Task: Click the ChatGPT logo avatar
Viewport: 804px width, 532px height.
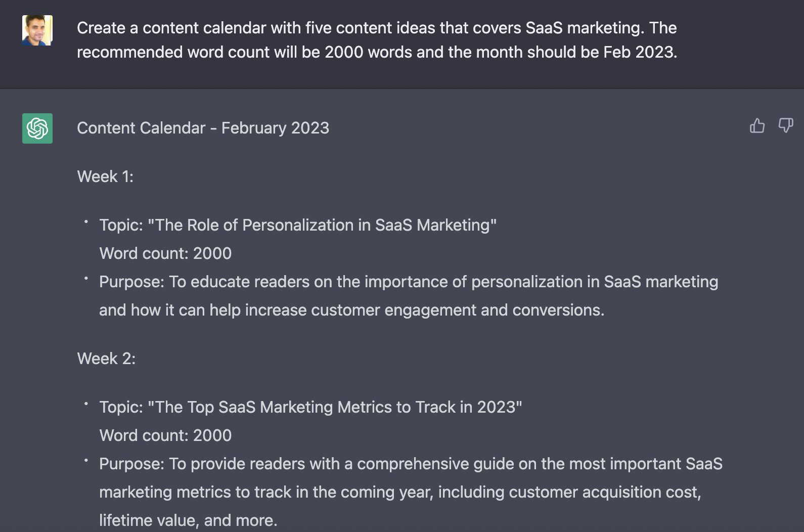Action: 37,128
